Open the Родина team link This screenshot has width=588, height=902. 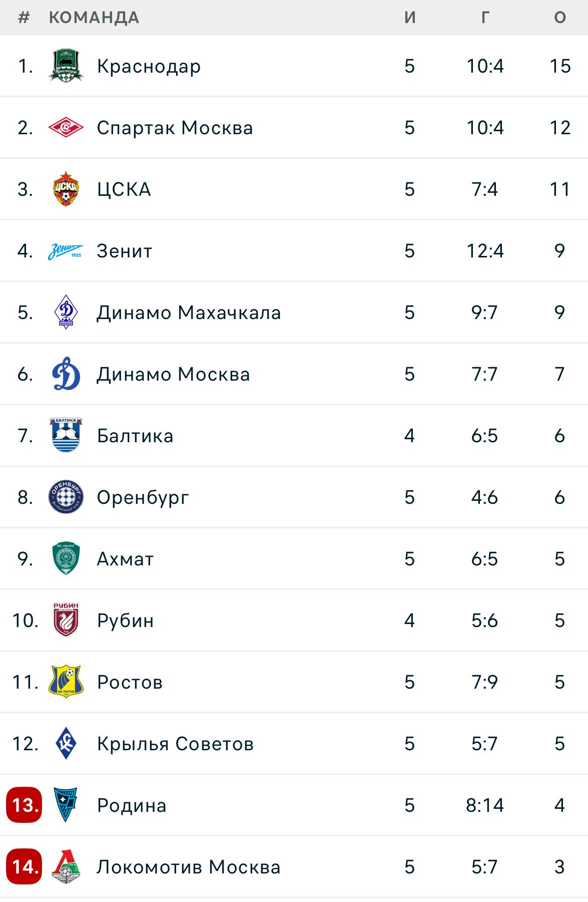(x=132, y=805)
